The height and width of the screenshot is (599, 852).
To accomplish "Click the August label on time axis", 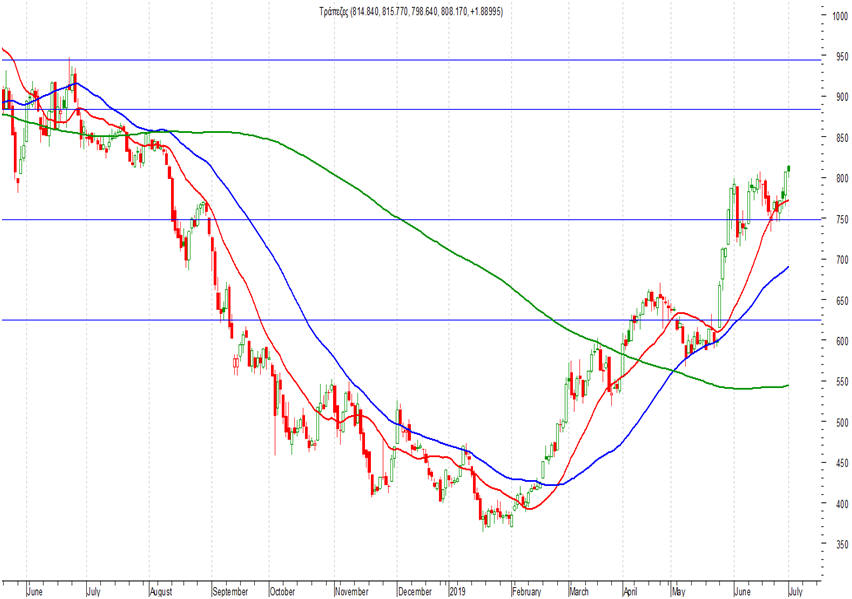I will (161, 591).
